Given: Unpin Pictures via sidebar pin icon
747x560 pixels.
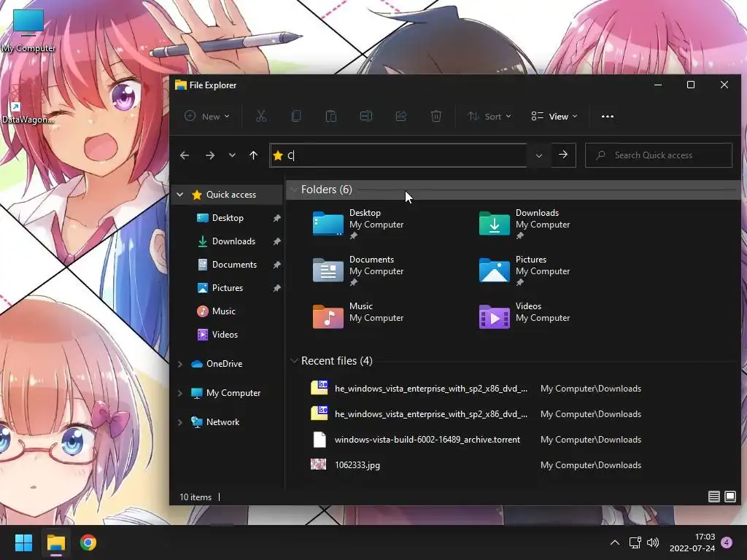Looking at the screenshot, I should (276, 288).
